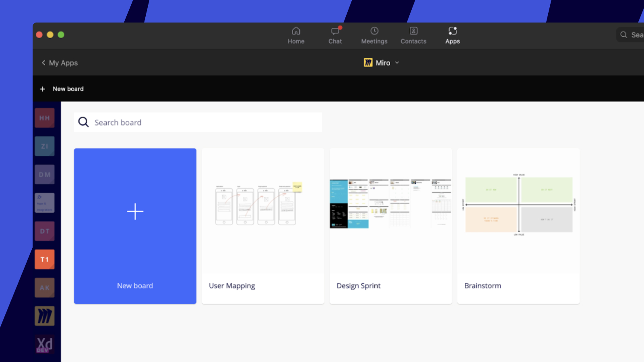Select the HH app icon in sidebar
The width and height of the screenshot is (644, 362).
[x=44, y=117]
